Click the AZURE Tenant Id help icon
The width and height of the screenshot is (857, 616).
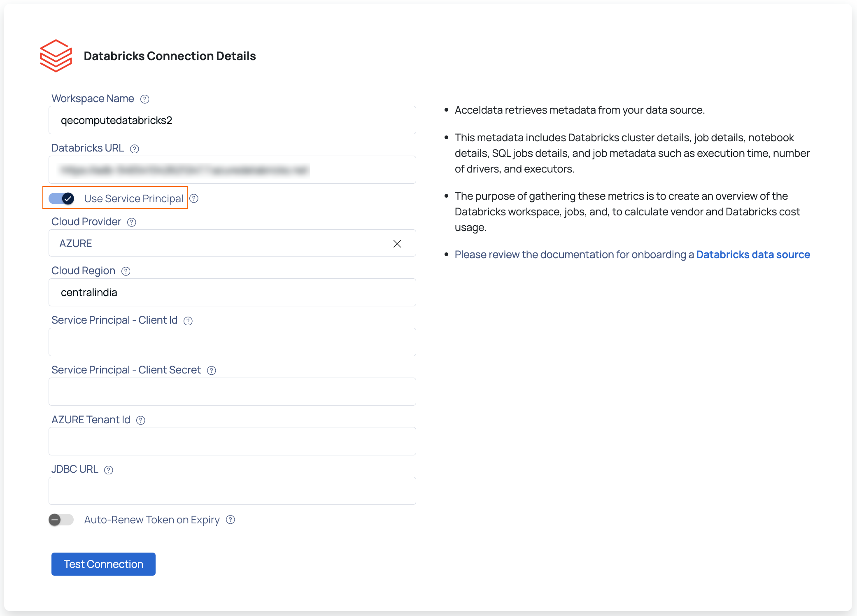click(x=141, y=420)
